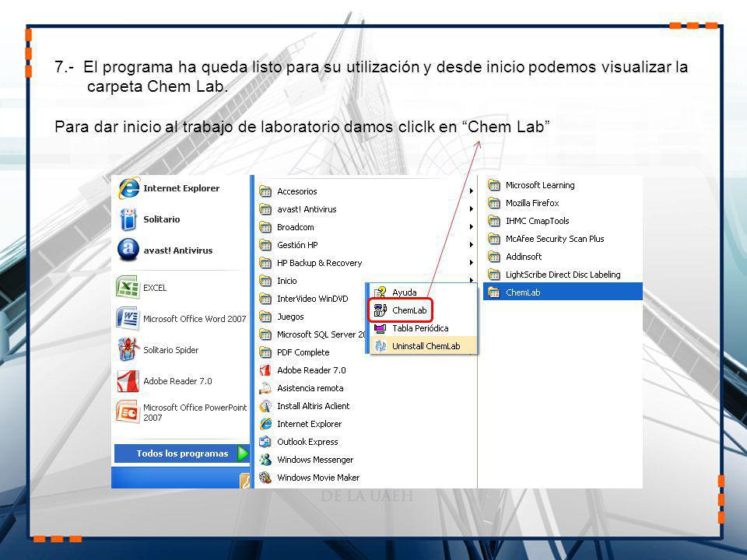
Task: Click Adobe Reader 7.0 icon in programs list
Action: pyautogui.click(x=265, y=370)
